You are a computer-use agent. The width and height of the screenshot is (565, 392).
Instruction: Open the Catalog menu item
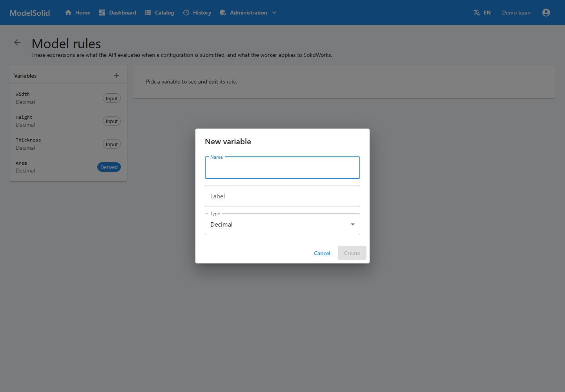(x=160, y=13)
